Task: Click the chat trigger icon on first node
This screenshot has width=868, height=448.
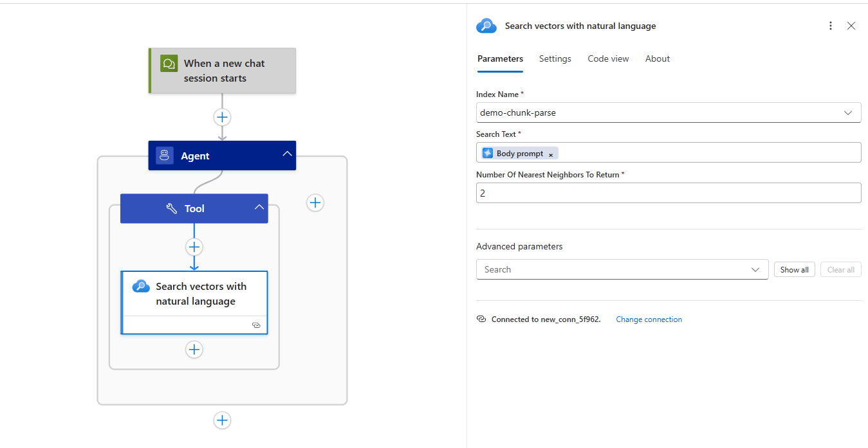Action: (169, 64)
